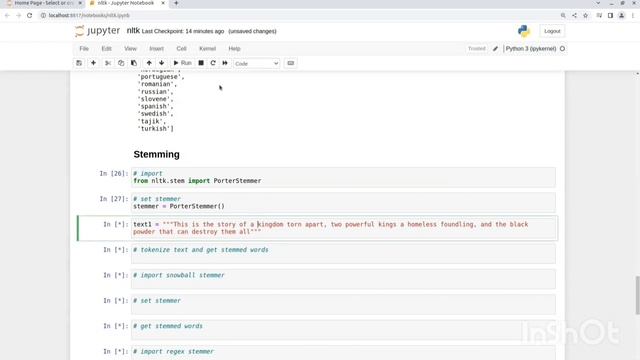Share this page icon in address bar

pyautogui.click(x=574, y=16)
